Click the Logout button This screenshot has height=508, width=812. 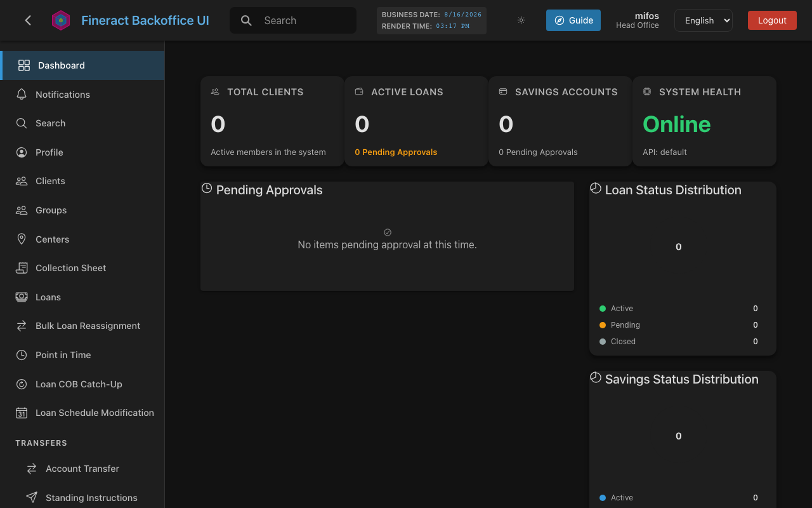[x=772, y=20]
